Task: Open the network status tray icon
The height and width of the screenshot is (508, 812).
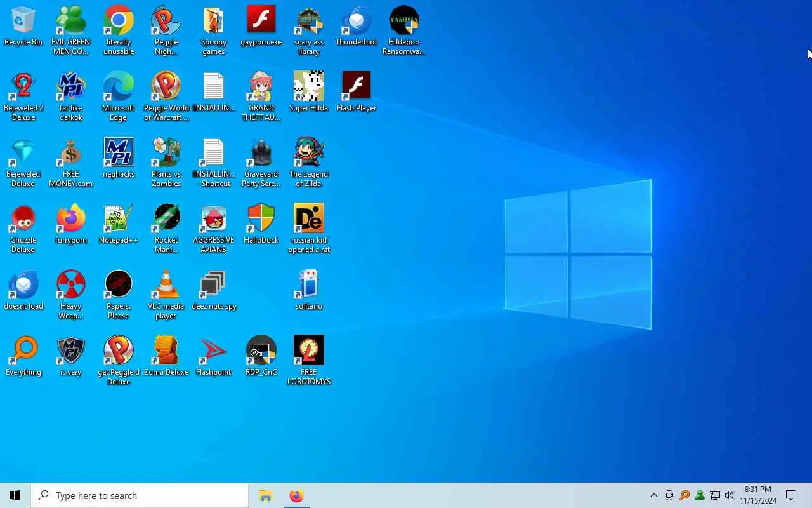Action: pyautogui.click(x=715, y=495)
